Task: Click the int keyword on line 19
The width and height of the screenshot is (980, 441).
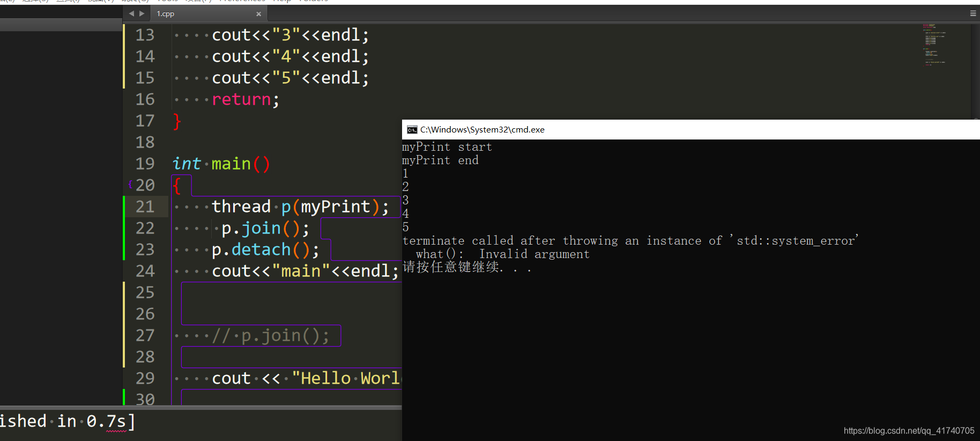Action: 186,164
